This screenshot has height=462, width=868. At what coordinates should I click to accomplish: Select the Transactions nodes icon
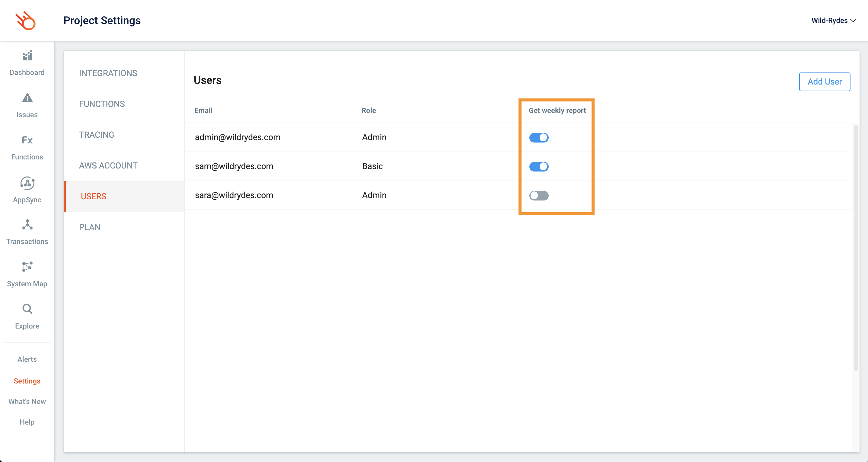[27, 225]
